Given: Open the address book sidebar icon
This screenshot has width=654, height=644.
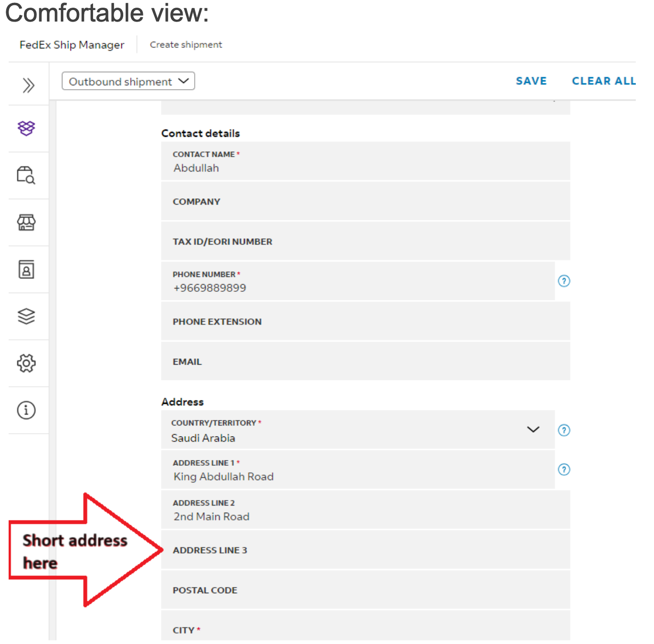Looking at the screenshot, I should (x=26, y=269).
